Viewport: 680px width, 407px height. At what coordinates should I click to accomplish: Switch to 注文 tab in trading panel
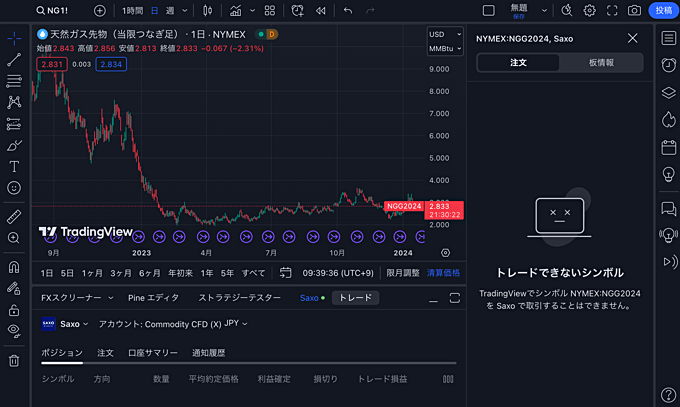click(x=105, y=353)
